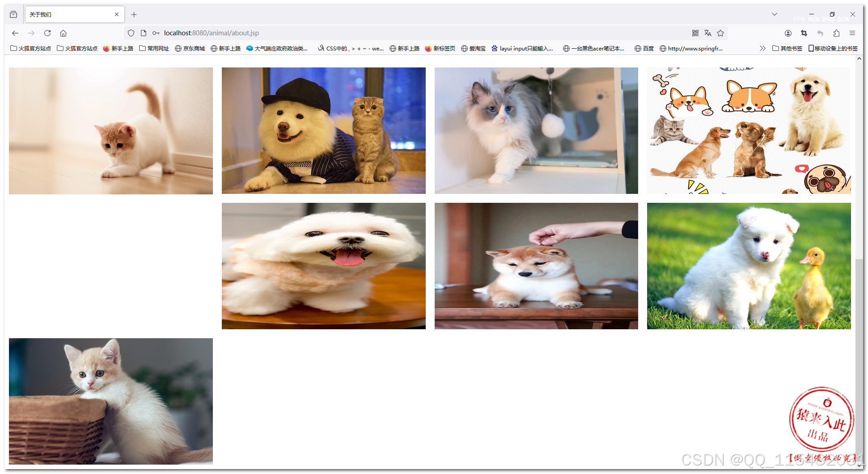Open the 百度 bookmark
The width and height of the screenshot is (868, 474).
(644, 48)
